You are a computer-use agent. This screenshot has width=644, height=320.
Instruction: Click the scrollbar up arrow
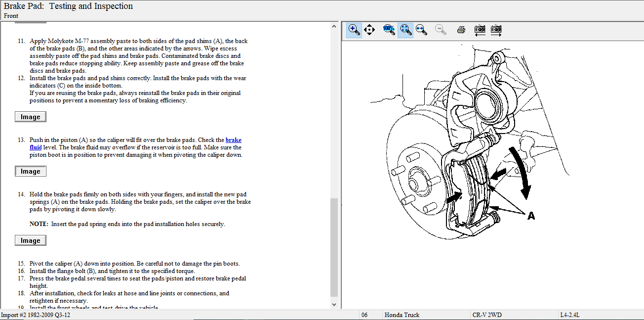click(334, 26)
